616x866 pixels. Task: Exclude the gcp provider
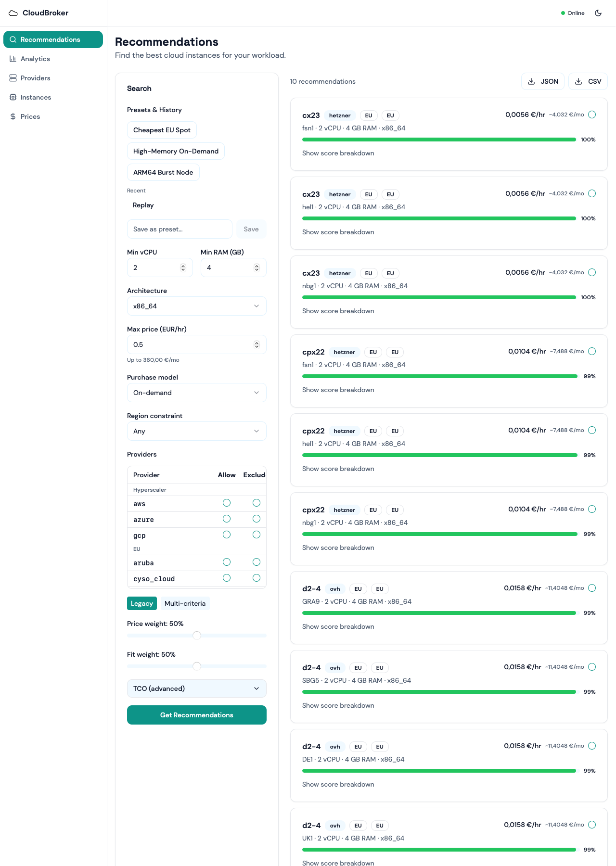tap(257, 535)
